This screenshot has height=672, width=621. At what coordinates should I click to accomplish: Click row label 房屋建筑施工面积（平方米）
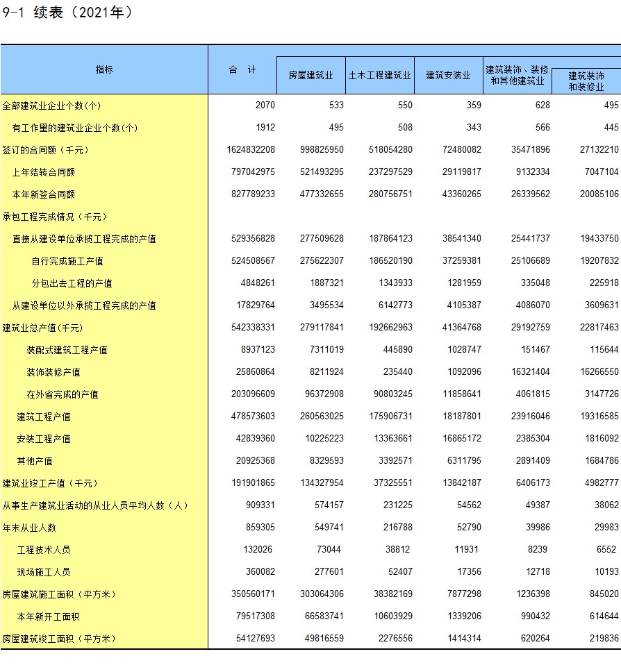[x=60, y=595]
